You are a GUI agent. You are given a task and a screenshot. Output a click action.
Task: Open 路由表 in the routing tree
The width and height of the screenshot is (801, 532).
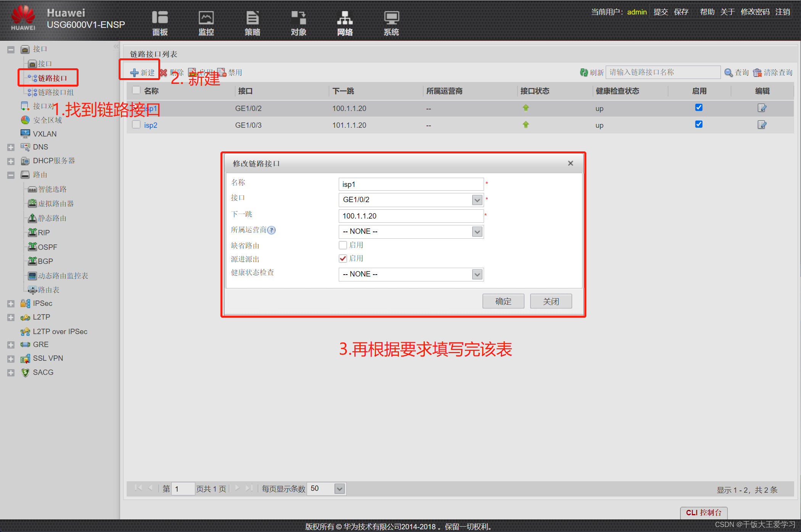click(48, 290)
